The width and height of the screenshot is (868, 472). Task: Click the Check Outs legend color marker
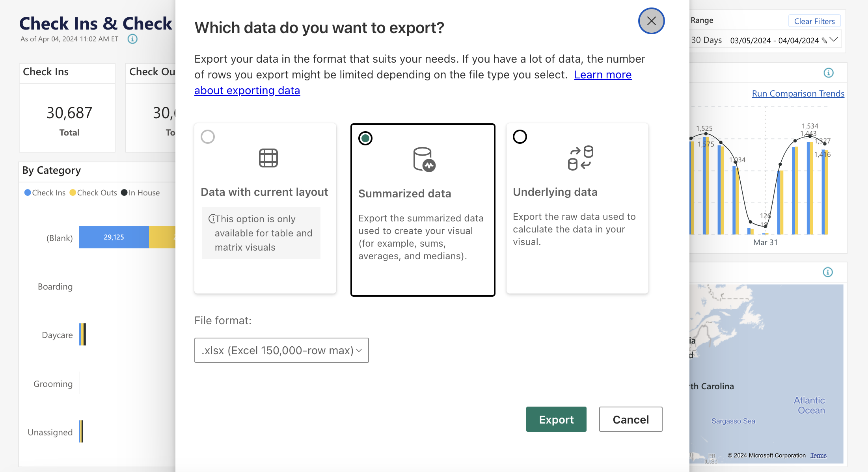[72, 193]
